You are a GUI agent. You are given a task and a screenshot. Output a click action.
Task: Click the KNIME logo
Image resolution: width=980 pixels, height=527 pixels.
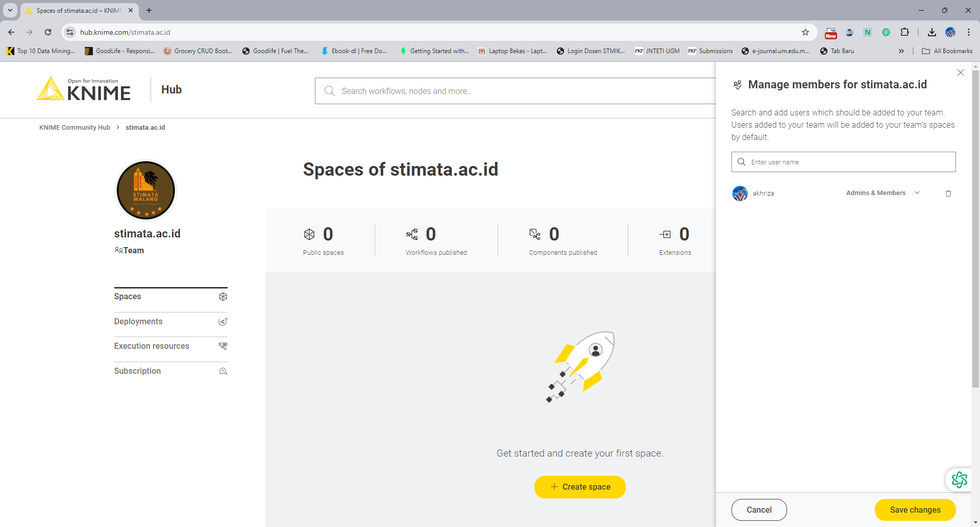pos(84,89)
